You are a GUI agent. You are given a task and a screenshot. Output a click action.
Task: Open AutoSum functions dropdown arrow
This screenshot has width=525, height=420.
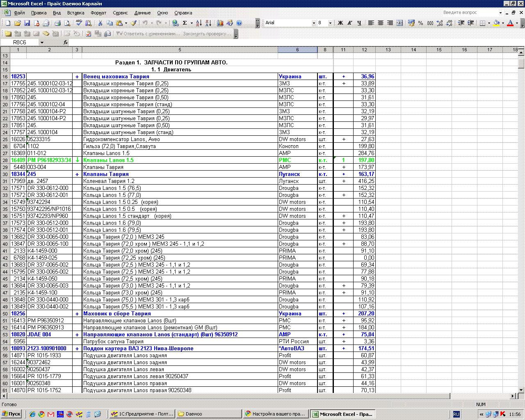tap(191, 23)
